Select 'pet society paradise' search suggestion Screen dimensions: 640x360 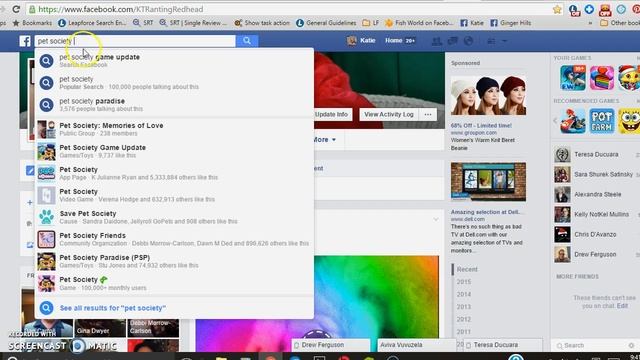[x=174, y=104]
